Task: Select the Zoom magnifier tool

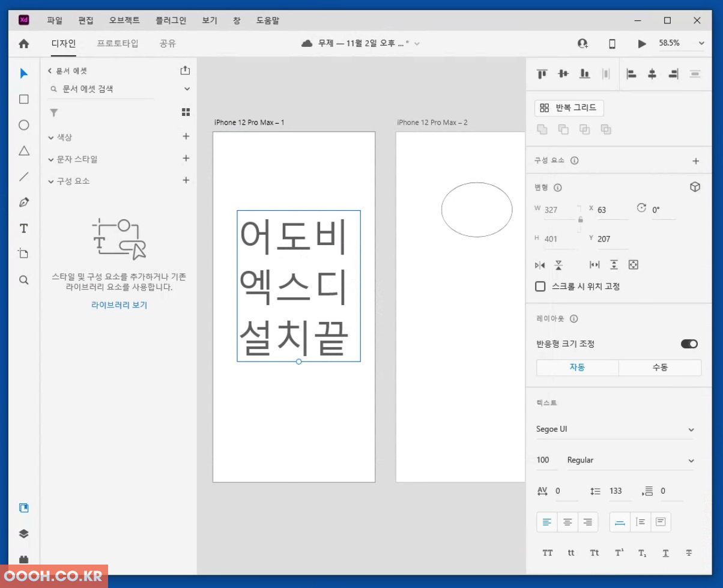Action: pos(24,280)
